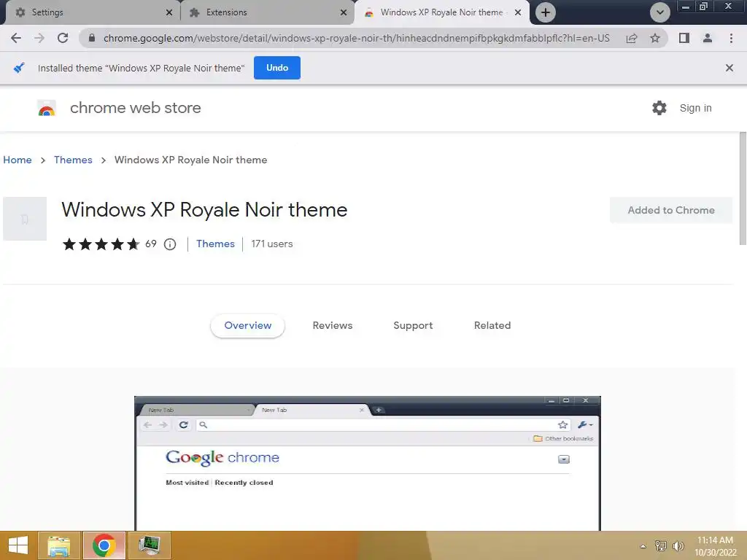The image size is (747, 560).
Task: Open the taskbar clock and date
Action: coord(715,546)
